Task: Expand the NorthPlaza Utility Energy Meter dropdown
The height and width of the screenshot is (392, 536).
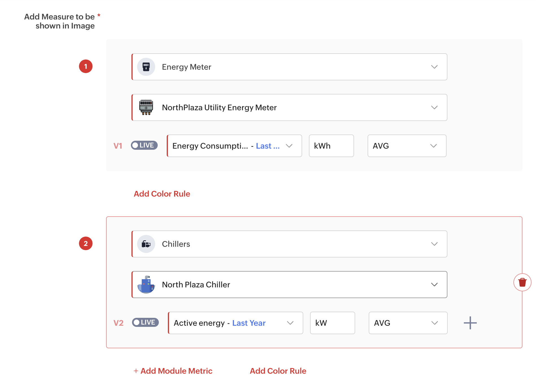Action: [x=434, y=107]
